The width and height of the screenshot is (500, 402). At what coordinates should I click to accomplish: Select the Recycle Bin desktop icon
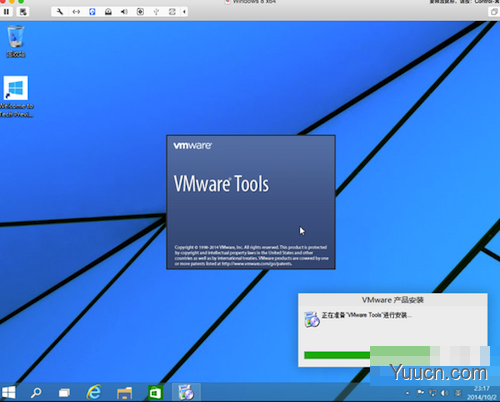coord(16,41)
